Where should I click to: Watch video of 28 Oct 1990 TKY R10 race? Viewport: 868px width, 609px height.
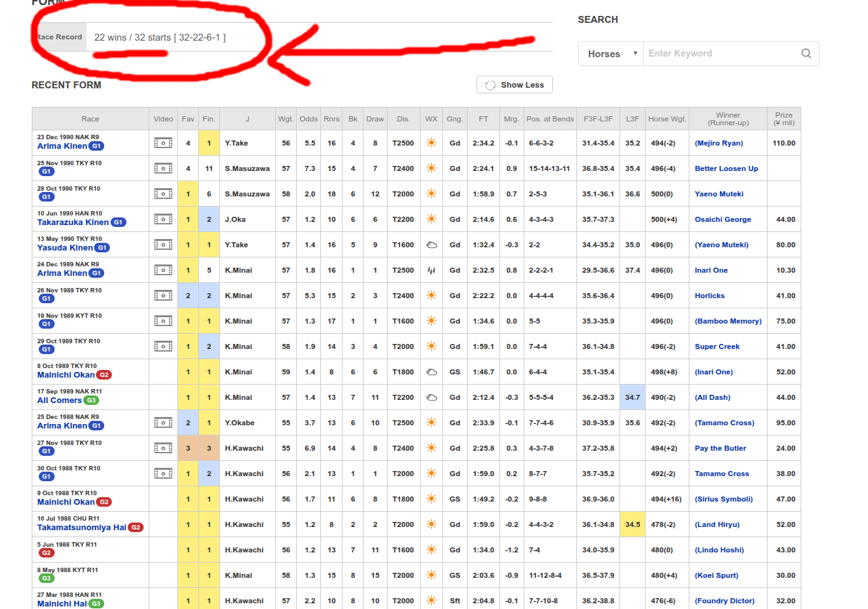(163, 194)
